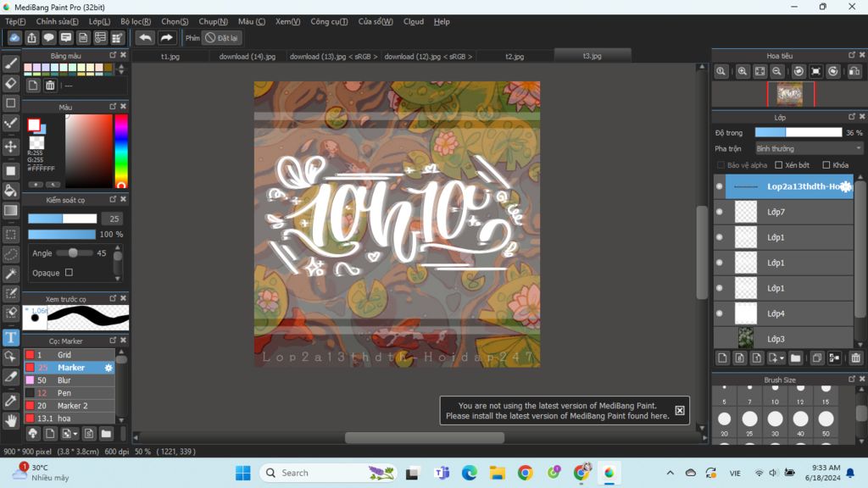This screenshot has width=868, height=488.
Task: Open add layer dropdown arrow in Layer panel
Action: (782, 358)
